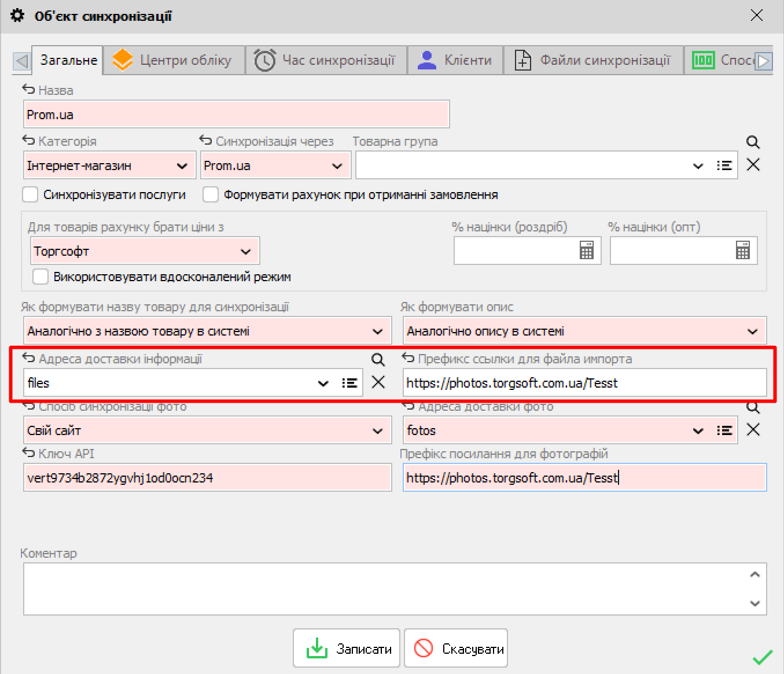Open the Торгсофт price source dropdown
Image resolution: width=784 pixels, height=674 pixels.
point(245,252)
